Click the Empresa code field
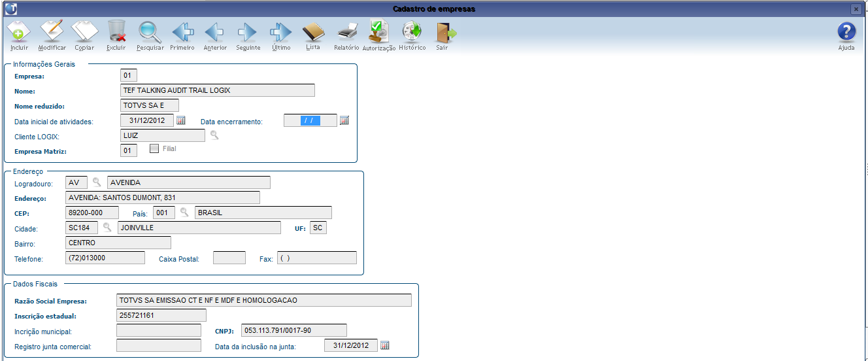The height and width of the screenshot is (361, 868). coord(129,76)
